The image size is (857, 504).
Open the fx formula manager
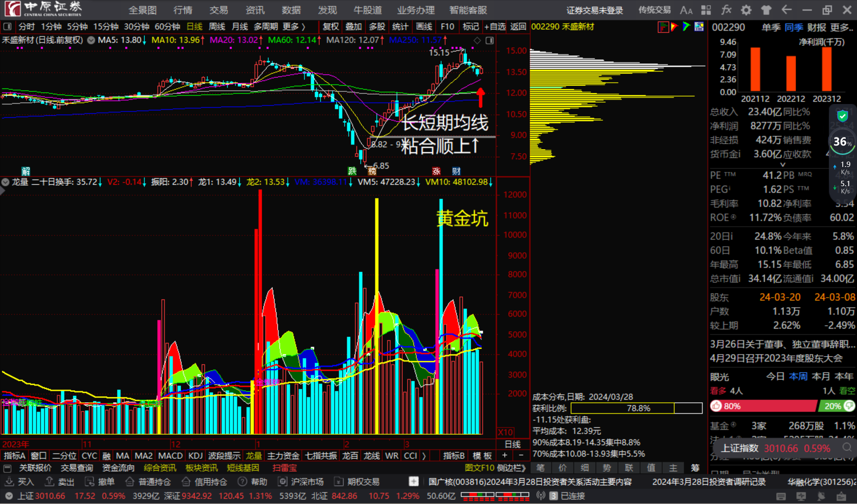point(726,10)
